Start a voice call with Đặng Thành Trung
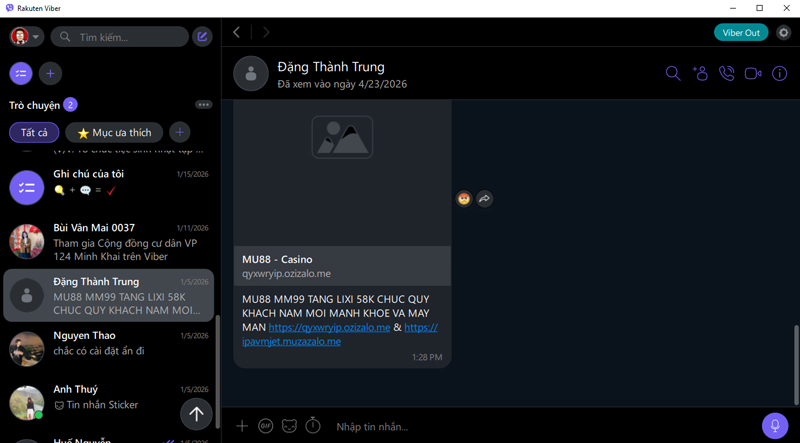This screenshot has width=800, height=443. click(727, 73)
